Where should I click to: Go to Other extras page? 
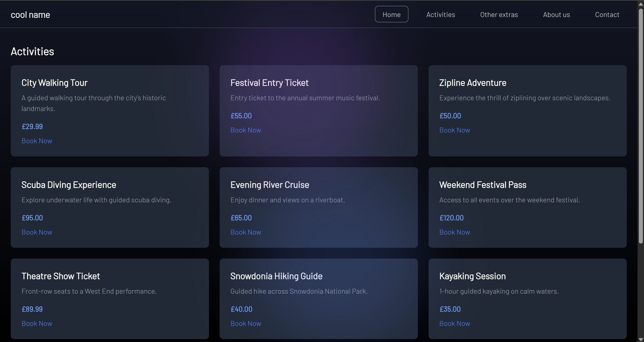tap(499, 15)
